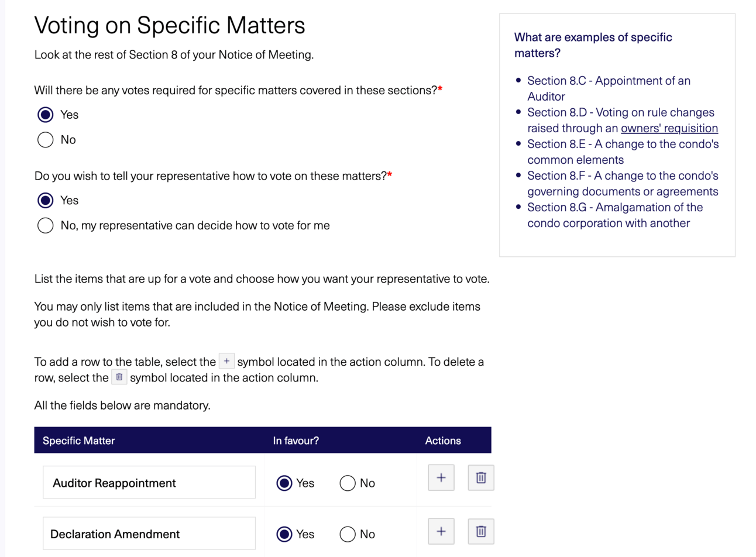756x557 pixels.
Task: Choose Yes to instruct your representative
Action: [x=46, y=201]
